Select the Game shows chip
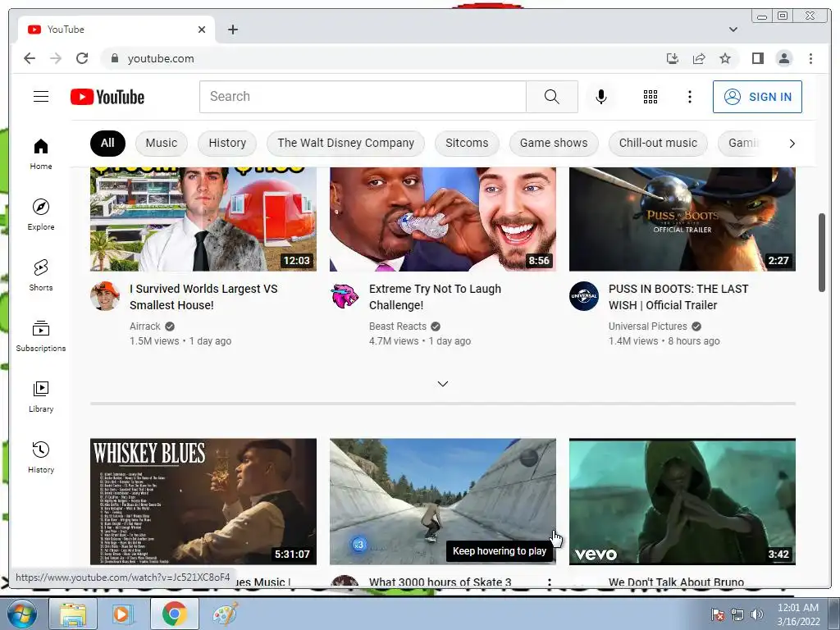Image resolution: width=840 pixels, height=630 pixels. click(554, 143)
